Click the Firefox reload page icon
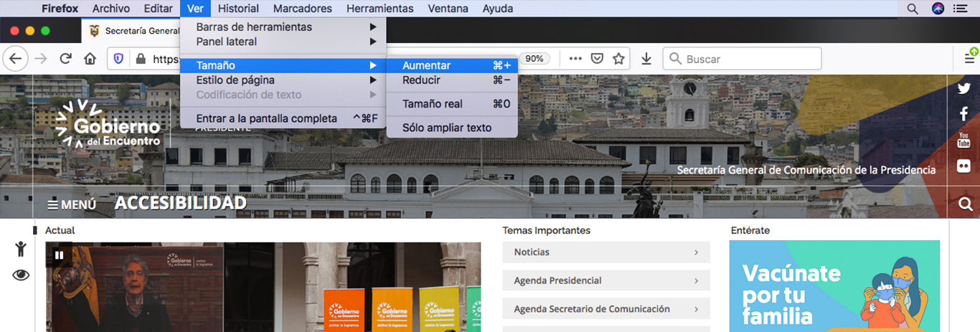Screen dimensions: 980x332 pos(65,59)
